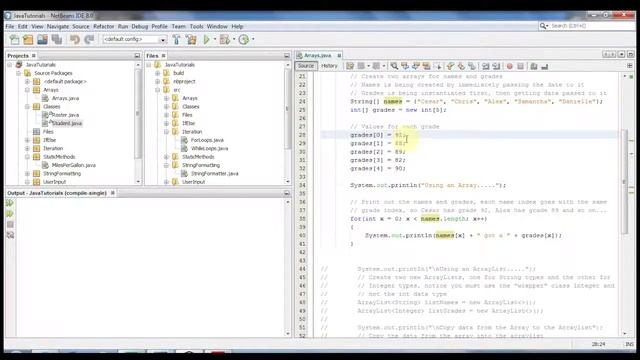Open dropdown arrow next to Debug icon

click(233, 40)
